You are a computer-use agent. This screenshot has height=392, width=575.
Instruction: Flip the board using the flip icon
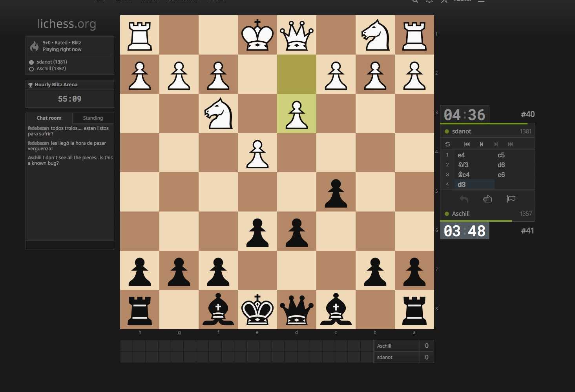[447, 144]
